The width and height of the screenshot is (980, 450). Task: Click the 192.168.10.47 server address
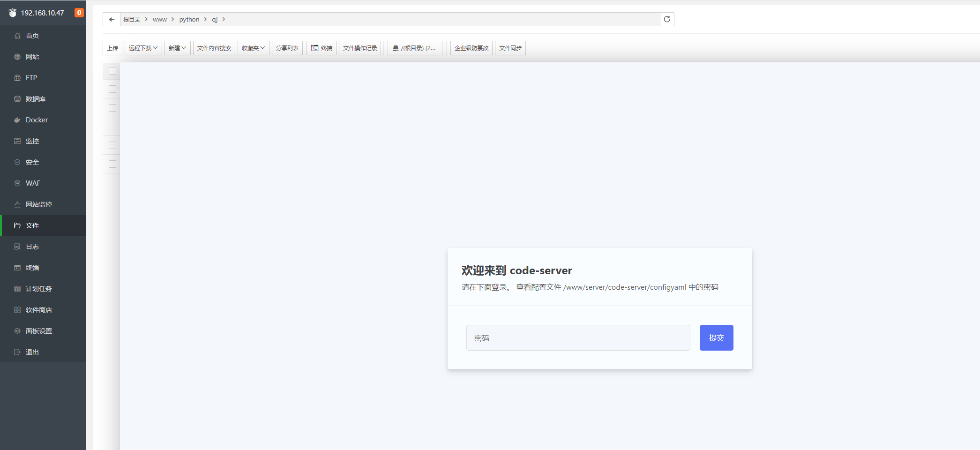(43, 13)
